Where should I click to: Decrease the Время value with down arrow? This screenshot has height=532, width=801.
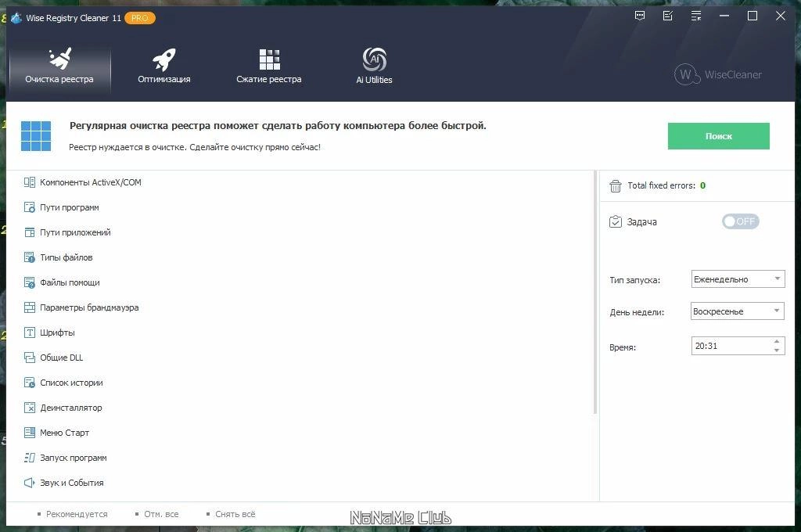coord(777,350)
